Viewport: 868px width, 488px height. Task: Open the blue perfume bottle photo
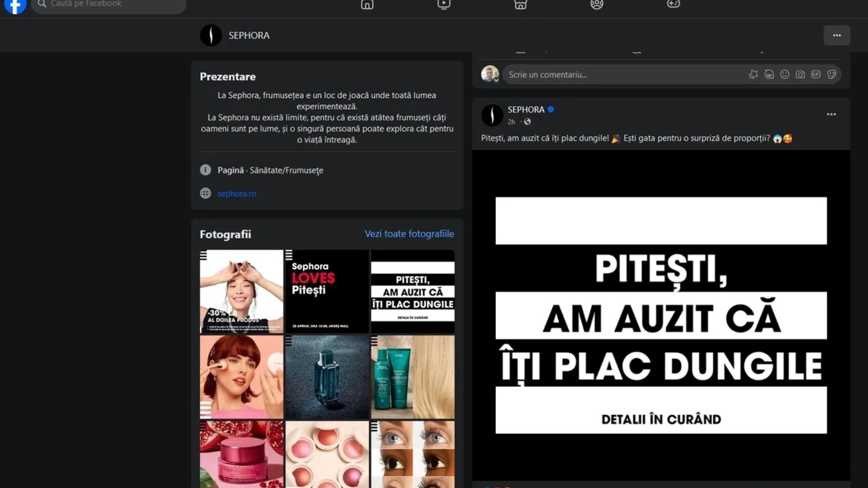click(327, 377)
